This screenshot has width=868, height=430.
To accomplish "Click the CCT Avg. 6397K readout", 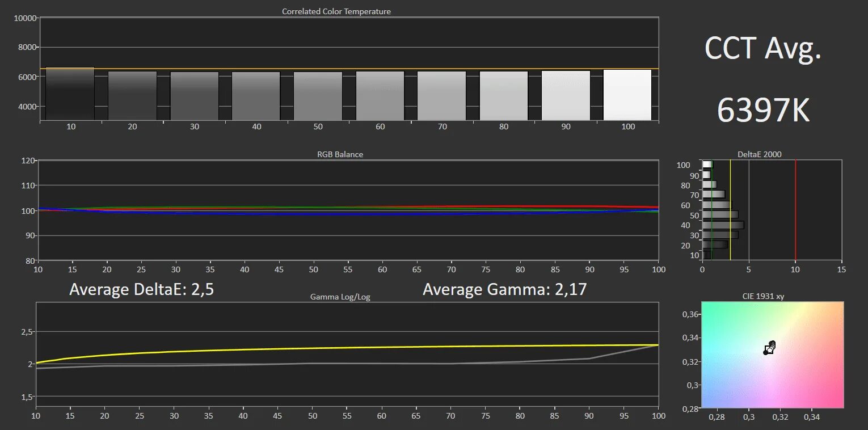I will (762, 79).
